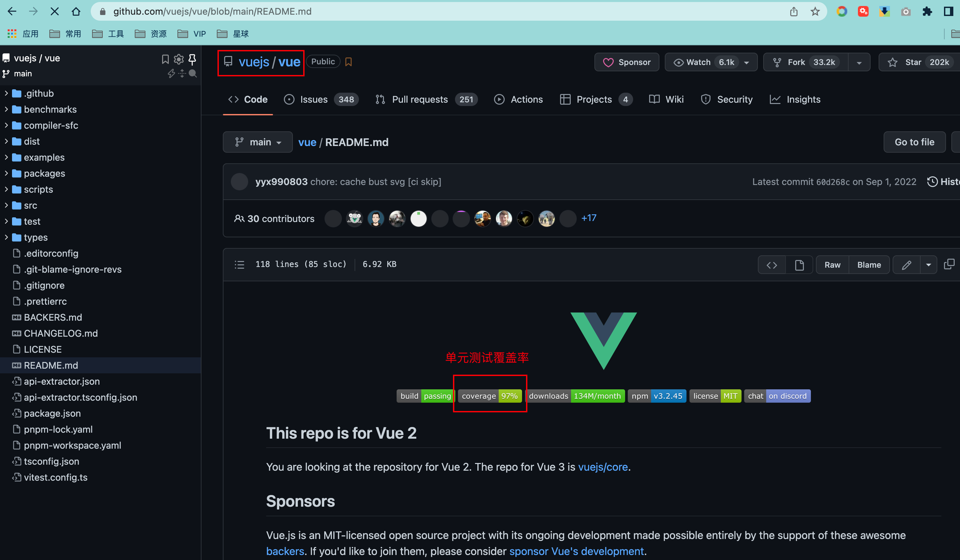The height and width of the screenshot is (560, 960).
Task: Bookmark page with the star icon
Action: (x=815, y=11)
